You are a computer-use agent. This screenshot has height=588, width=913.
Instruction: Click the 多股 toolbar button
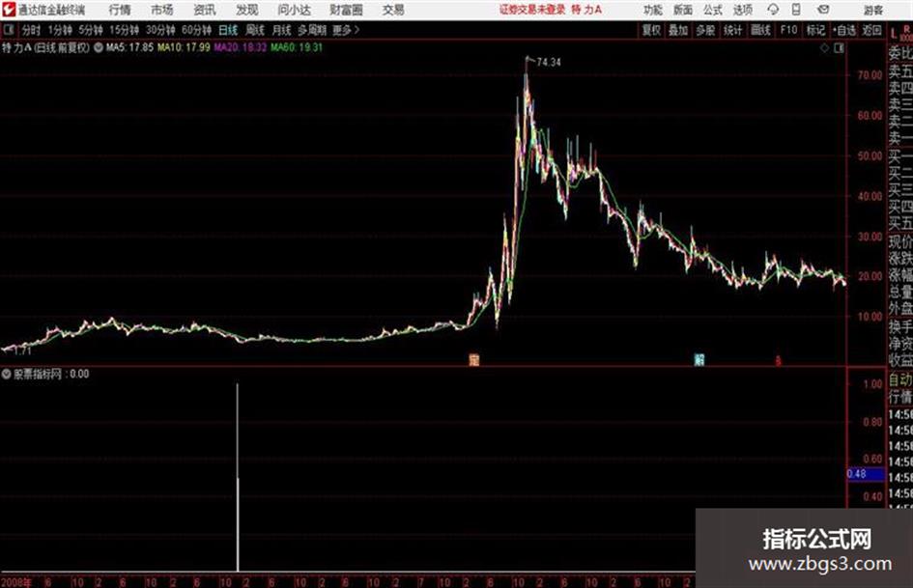coord(705,30)
